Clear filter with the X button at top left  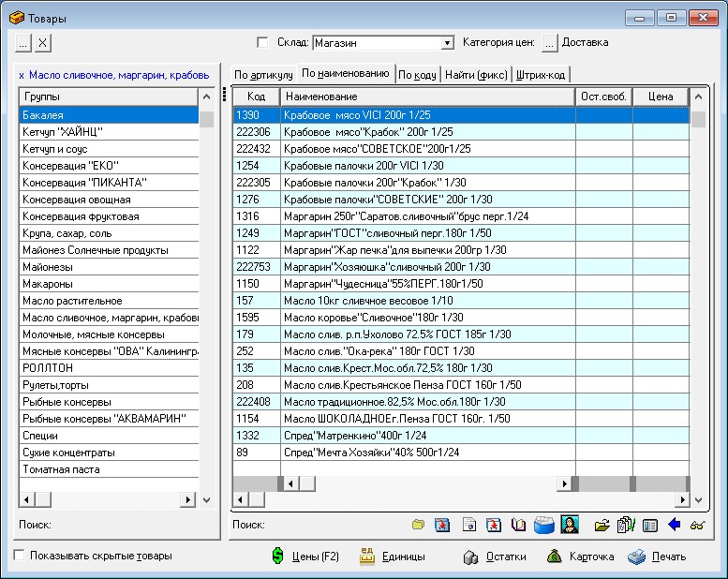43,42
